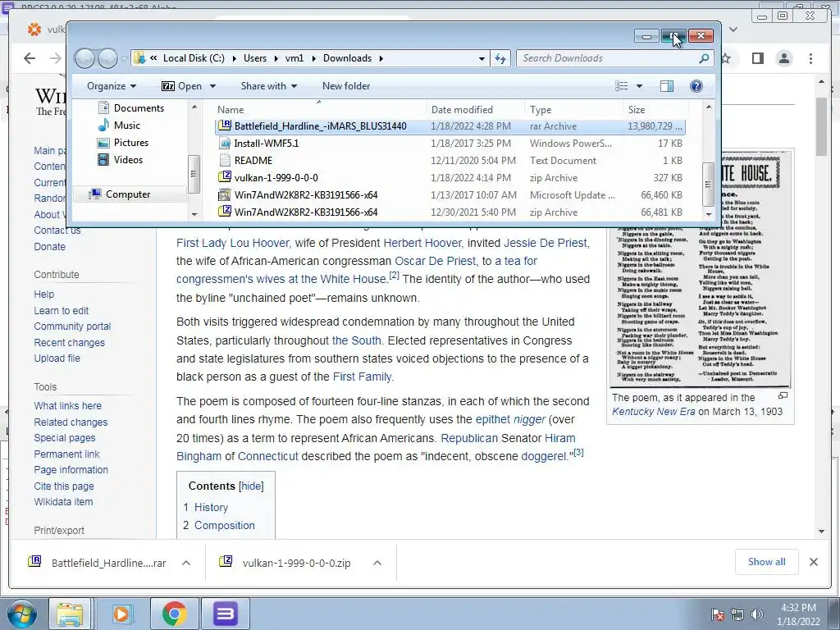The height and width of the screenshot is (630, 840).
Task: Open the Oscar De Priest link
Action: pos(435,261)
